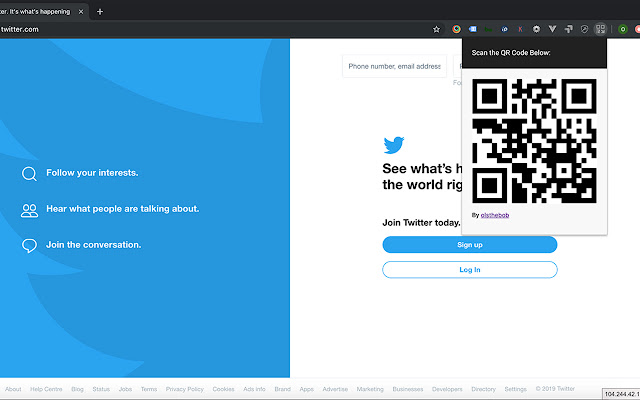This screenshot has height=400, width=640.
Task: Open the Jobs footer link
Action: point(125,389)
